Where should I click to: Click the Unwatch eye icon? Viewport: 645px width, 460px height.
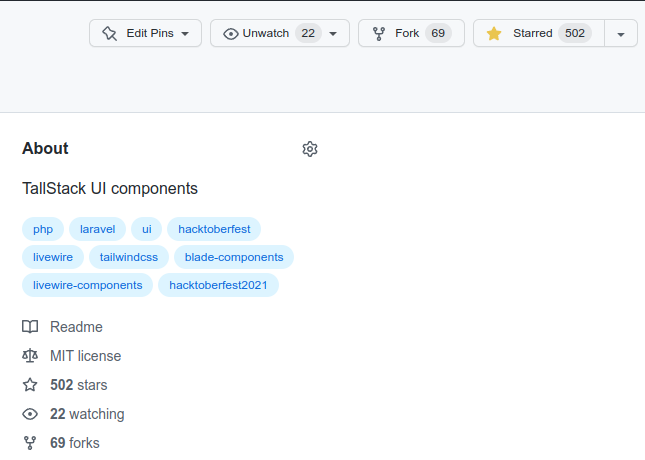click(x=231, y=34)
